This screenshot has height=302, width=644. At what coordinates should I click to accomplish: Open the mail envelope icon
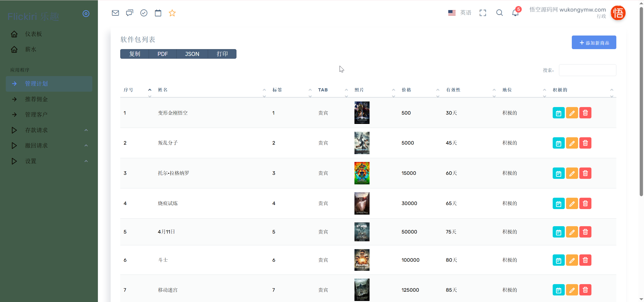(x=115, y=13)
